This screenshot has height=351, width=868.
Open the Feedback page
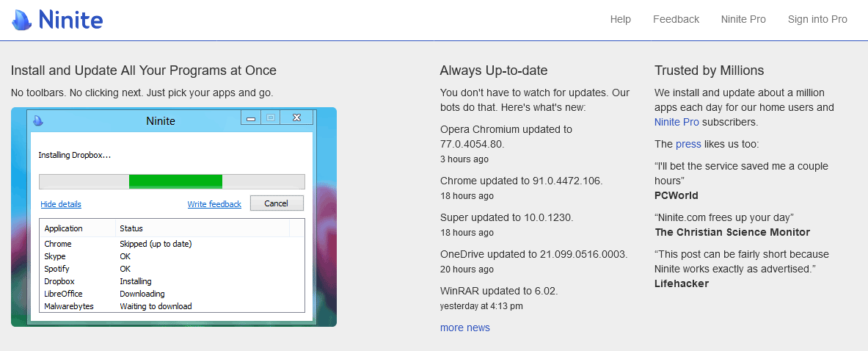click(x=676, y=20)
